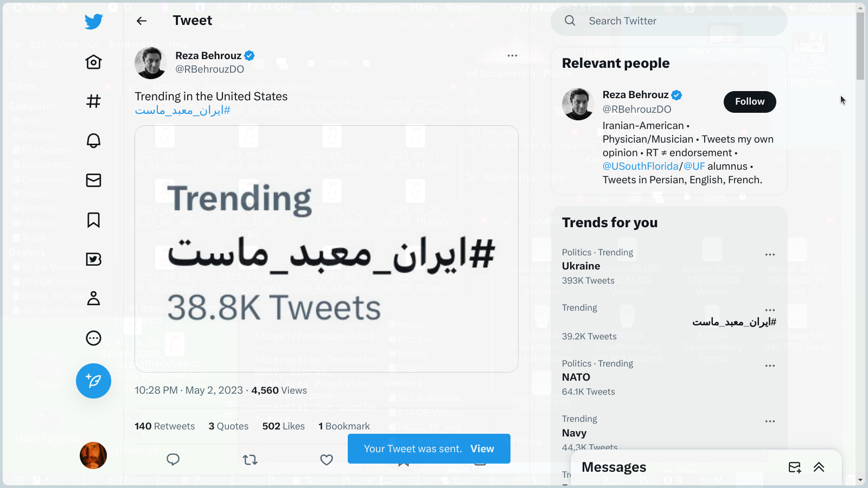Click View on the tweet sent toast
This screenshot has width=868, height=488.
482,449
